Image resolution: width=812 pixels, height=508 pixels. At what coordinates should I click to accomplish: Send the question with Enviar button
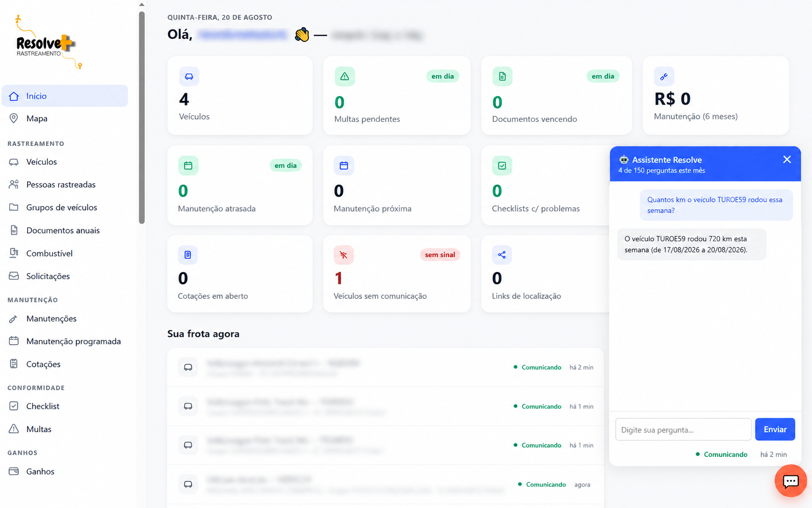point(775,429)
